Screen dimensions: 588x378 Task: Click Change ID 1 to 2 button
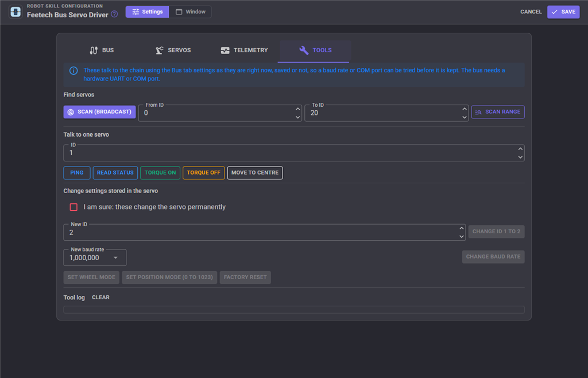click(496, 232)
